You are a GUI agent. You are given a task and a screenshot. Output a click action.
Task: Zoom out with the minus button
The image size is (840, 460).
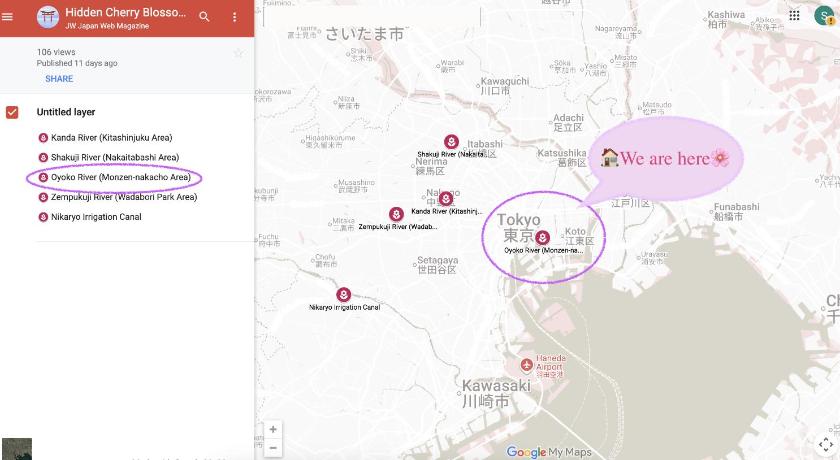point(273,447)
